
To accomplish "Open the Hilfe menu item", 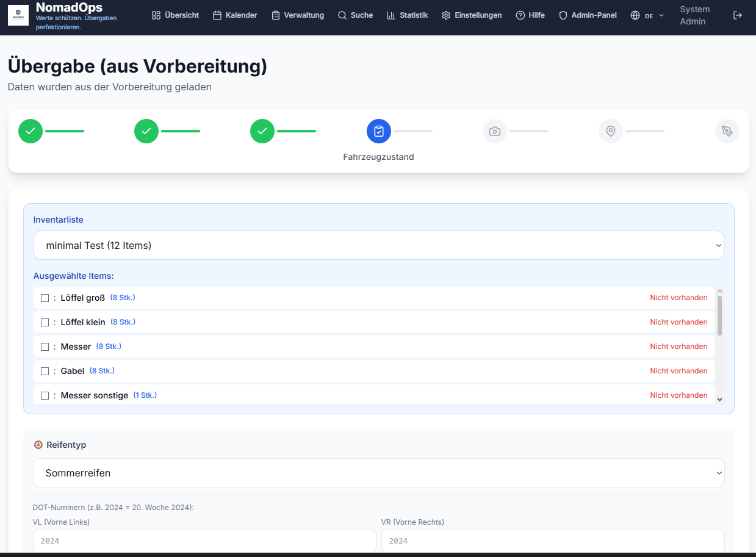I will pyautogui.click(x=530, y=15).
